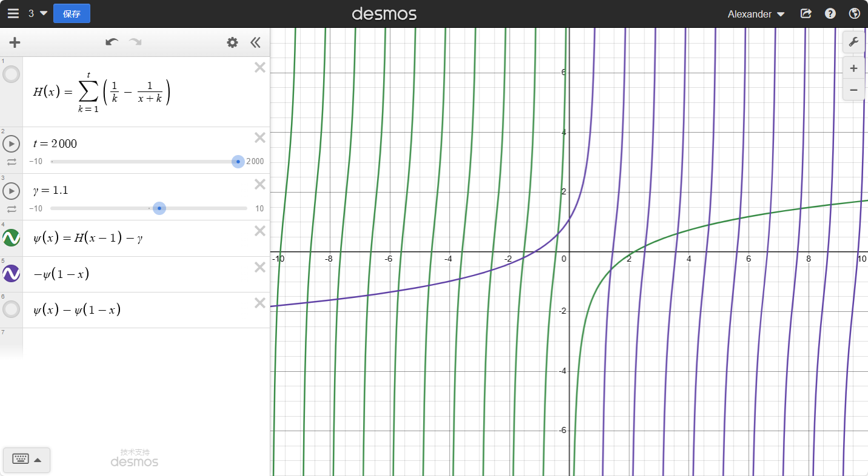The width and height of the screenshot is (868, 476).
Task: Delete the t = 2000 expression
Action: [x=260, y=138]
